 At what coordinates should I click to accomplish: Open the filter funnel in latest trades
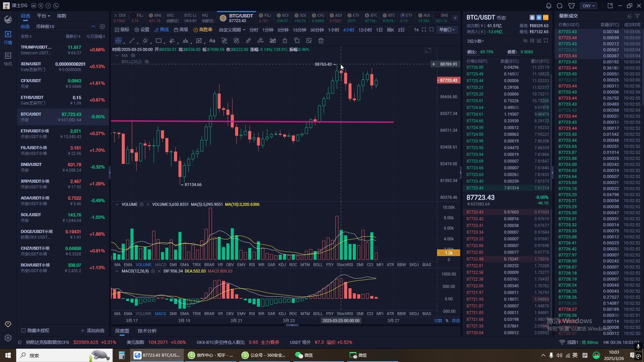pos(637,16)
